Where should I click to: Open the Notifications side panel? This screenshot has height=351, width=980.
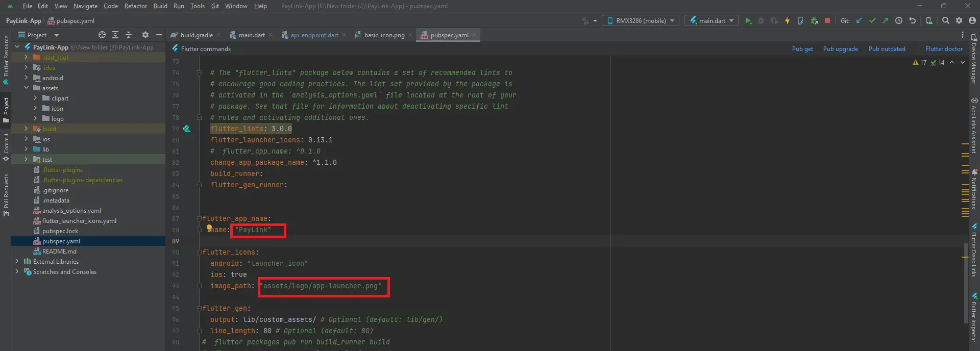click(x=974, y=188)
